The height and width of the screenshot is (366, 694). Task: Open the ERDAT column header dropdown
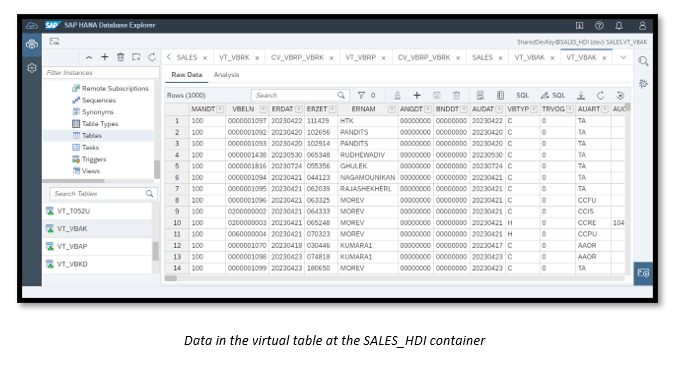pyautogui.click(x=299, y=109)
